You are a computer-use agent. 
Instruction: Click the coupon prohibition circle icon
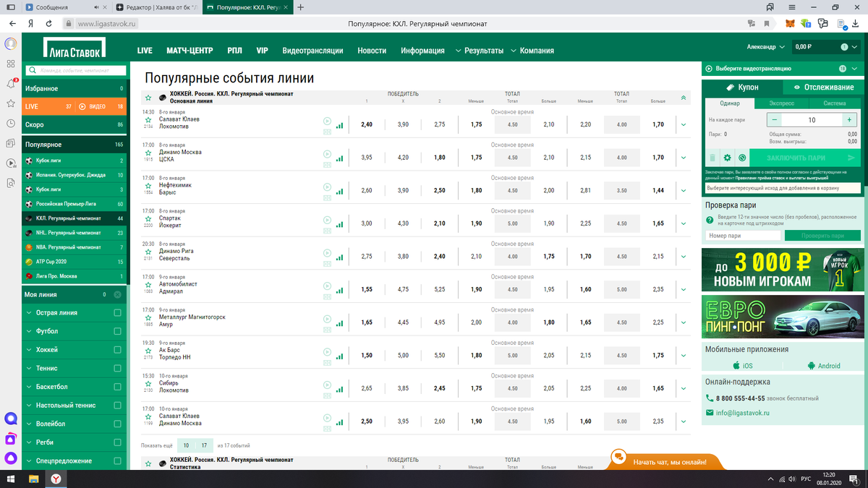pyautogui.click(x=741, y=158)
